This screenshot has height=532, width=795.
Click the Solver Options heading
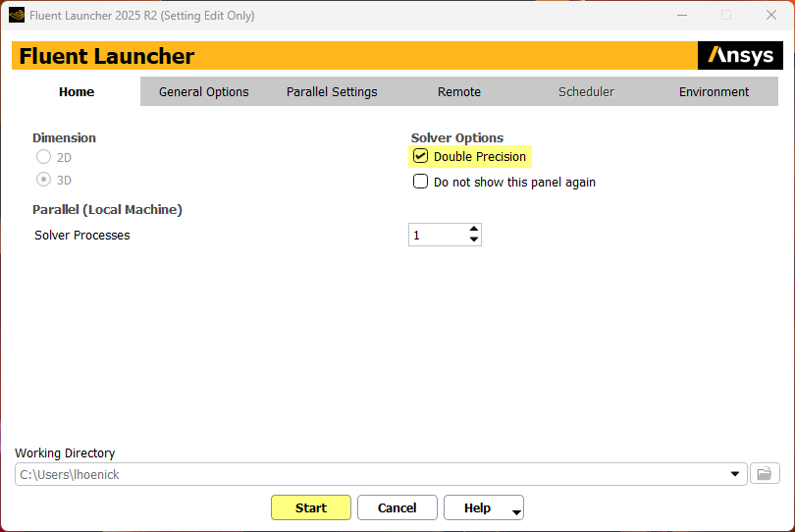pyautogui.click(x=456, y=138)
